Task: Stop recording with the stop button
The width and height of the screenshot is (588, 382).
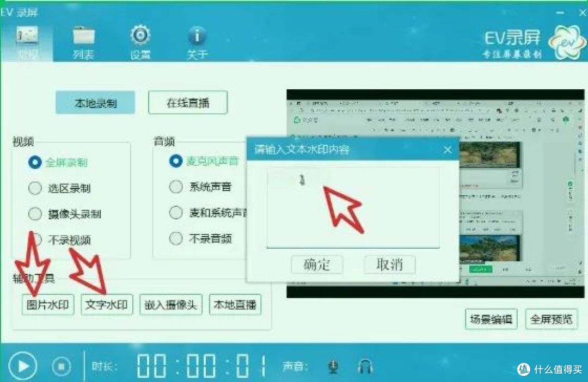Action: click(x=62, y=366)
